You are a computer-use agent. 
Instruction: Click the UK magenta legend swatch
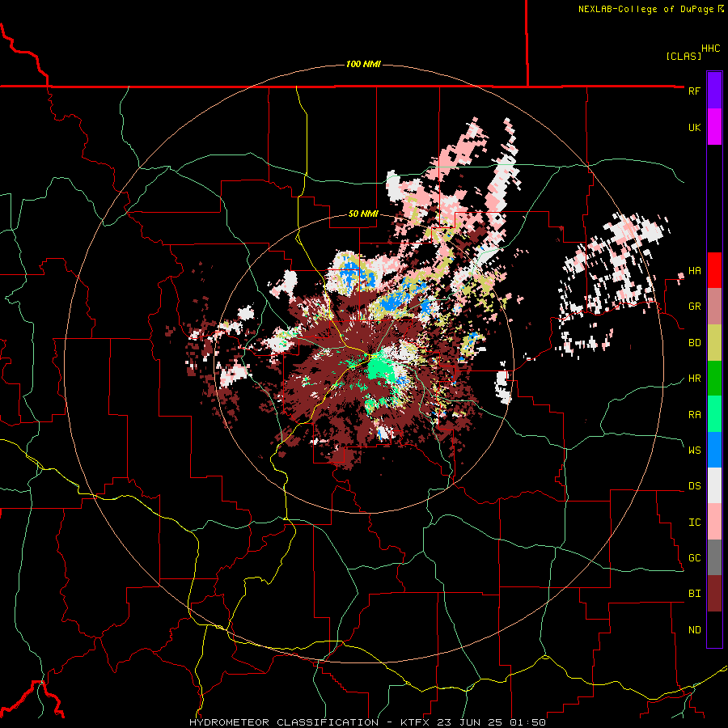coord(714,127)
